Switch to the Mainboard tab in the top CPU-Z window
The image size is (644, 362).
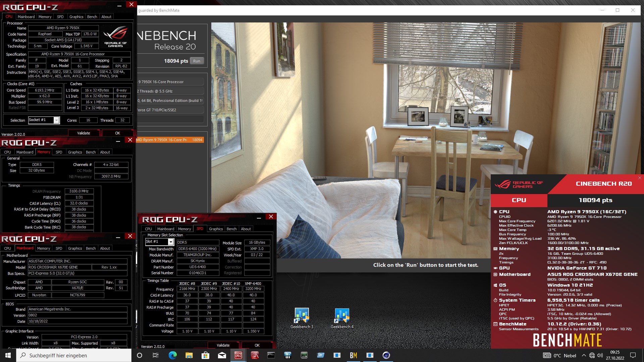tap(26, 17)
